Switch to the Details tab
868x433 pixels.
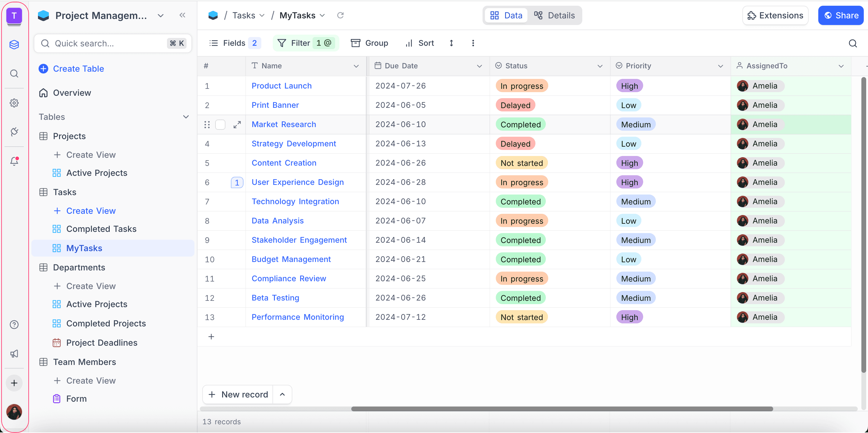(555, 15)
